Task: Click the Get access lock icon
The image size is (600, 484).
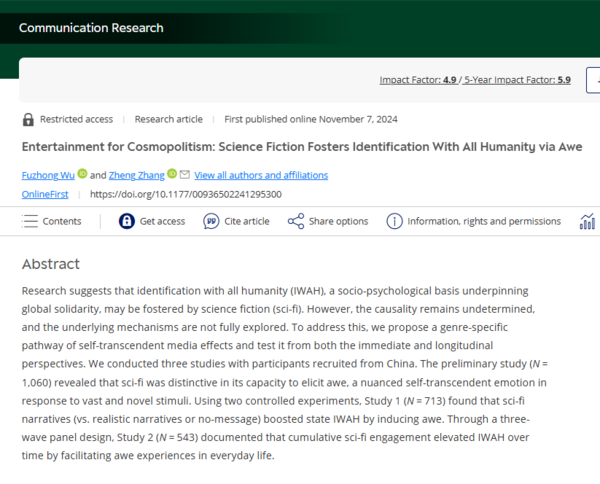Action: tap(127, 221)
